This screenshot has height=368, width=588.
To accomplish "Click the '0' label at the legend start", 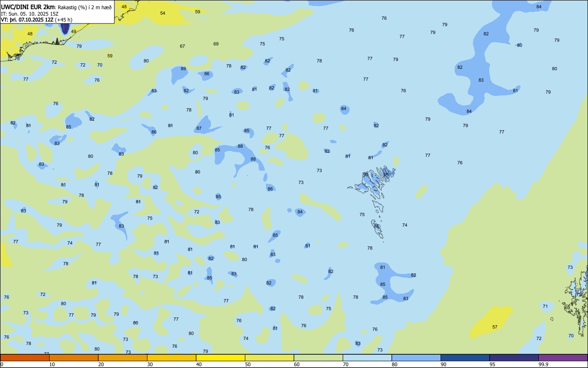I will point(2,364).
